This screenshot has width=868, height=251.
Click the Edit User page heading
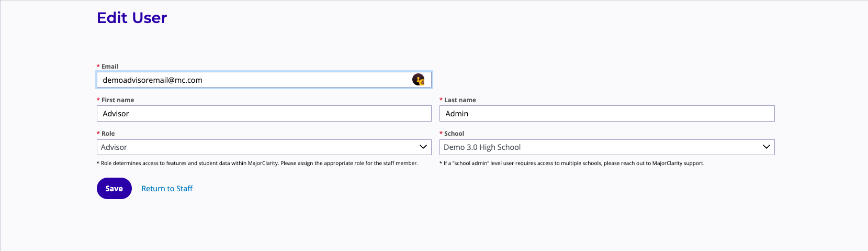point(132,18)
